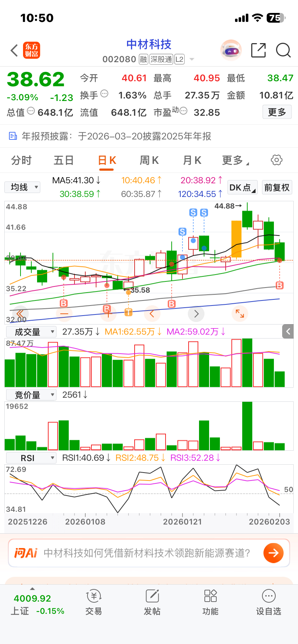
Task: Open 年报预披露 announcement link
Action: (117, 136)
